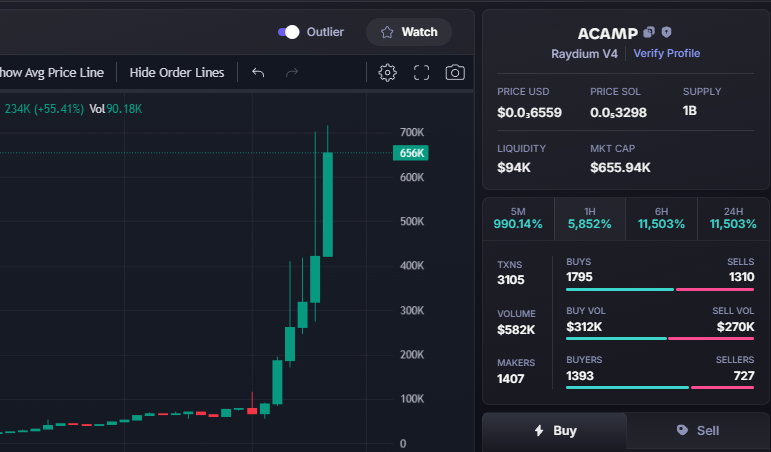
Task: Undo last chart action
Action: tap(258, 73)
